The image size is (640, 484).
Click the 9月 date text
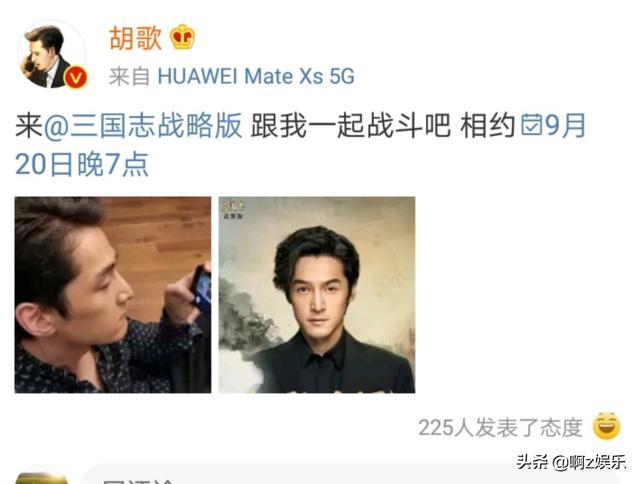point(565,126)
